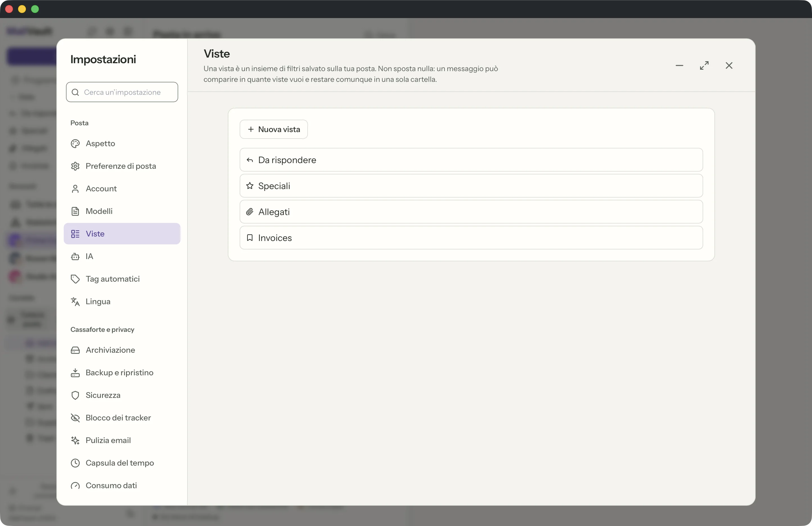The image size is (812, 526).
Task: Open the Aspetto settings section
Action: click(x=122, y=143)
